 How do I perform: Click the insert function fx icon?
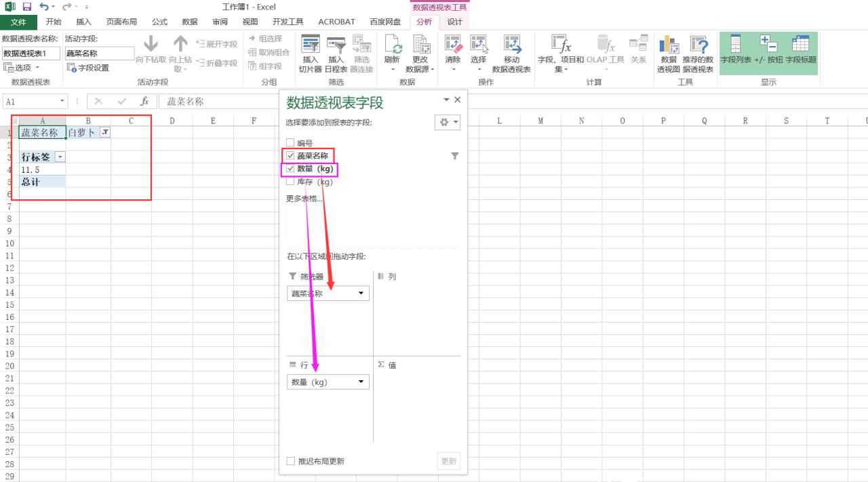click(x=144, y=101)
